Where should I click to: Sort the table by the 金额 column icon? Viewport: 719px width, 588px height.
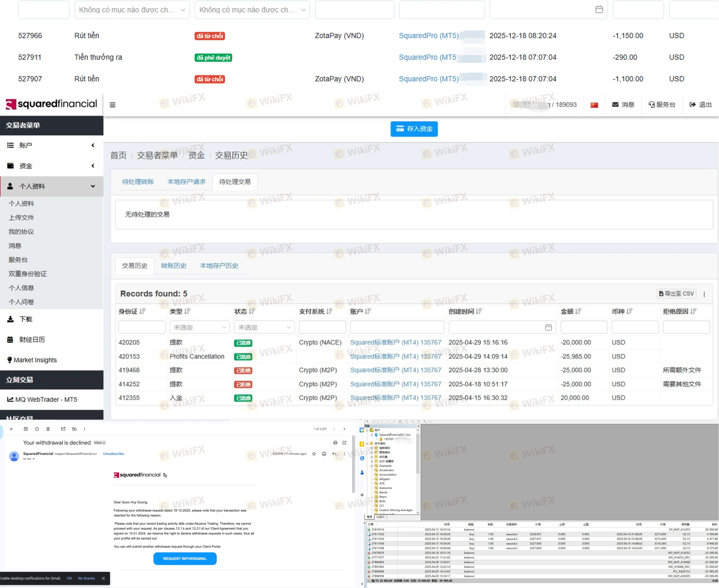click(x=578, y=311)
